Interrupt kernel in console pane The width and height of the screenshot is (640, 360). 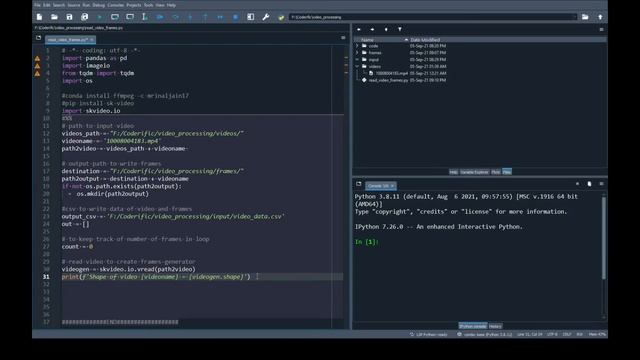(x=577, y=184)
